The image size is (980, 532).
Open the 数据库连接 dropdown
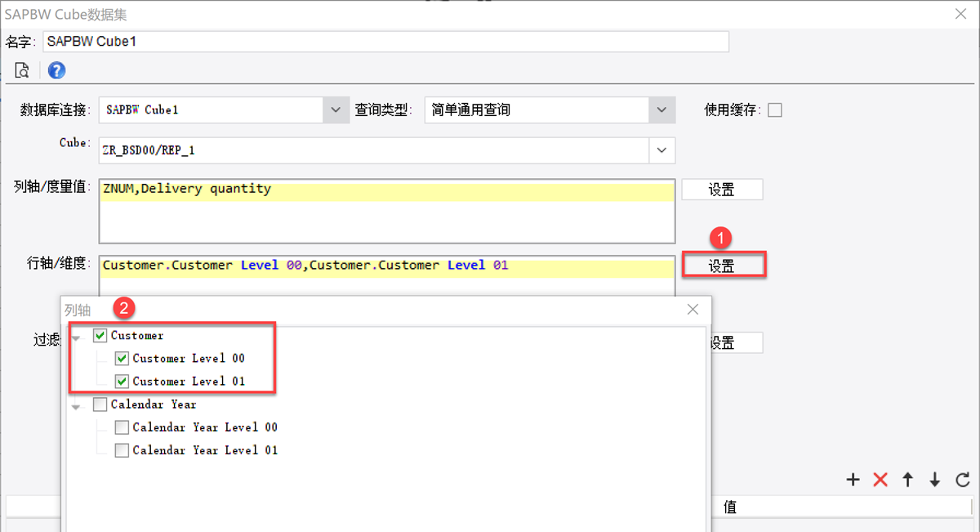pyautogui.click(x=336, y=110)
